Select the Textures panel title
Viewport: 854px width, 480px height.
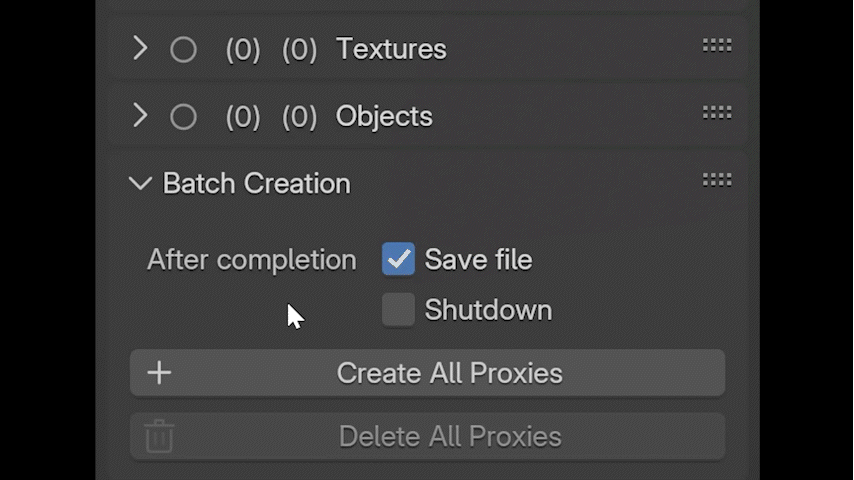click(391, 49)
